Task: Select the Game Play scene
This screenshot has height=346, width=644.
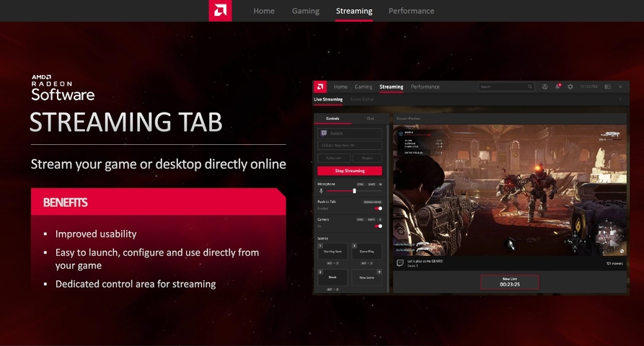Action: 367,251
